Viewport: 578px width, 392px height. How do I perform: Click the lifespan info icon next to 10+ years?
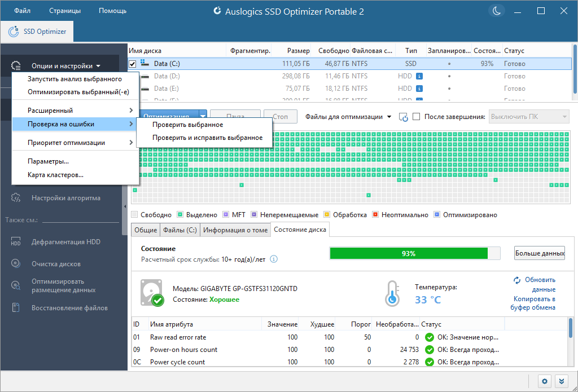[x=274, y=259]
